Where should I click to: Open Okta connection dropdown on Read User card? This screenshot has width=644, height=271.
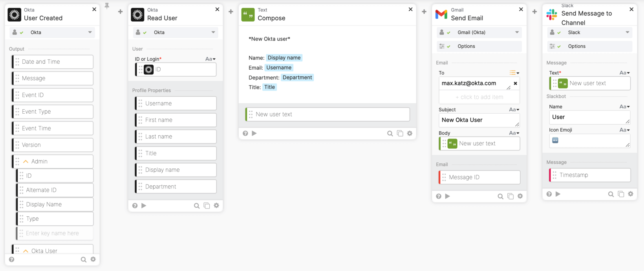[x=176, y=32]
